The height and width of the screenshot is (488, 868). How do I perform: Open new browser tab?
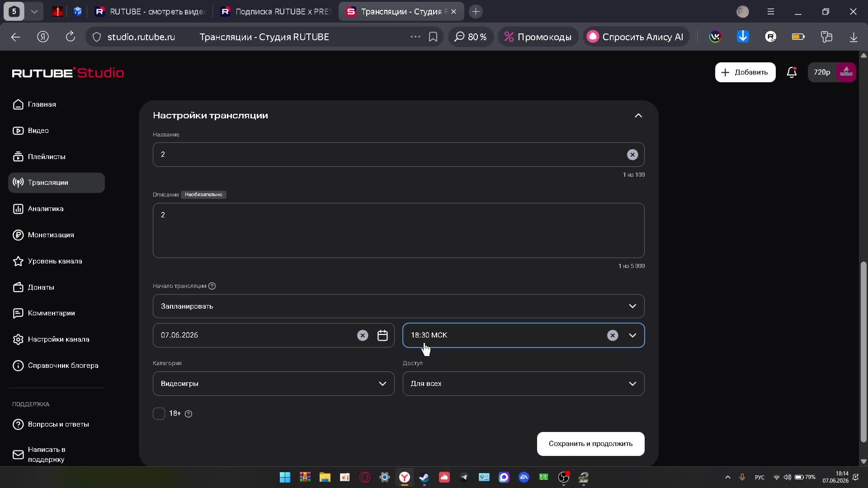(x=476, y=12)
